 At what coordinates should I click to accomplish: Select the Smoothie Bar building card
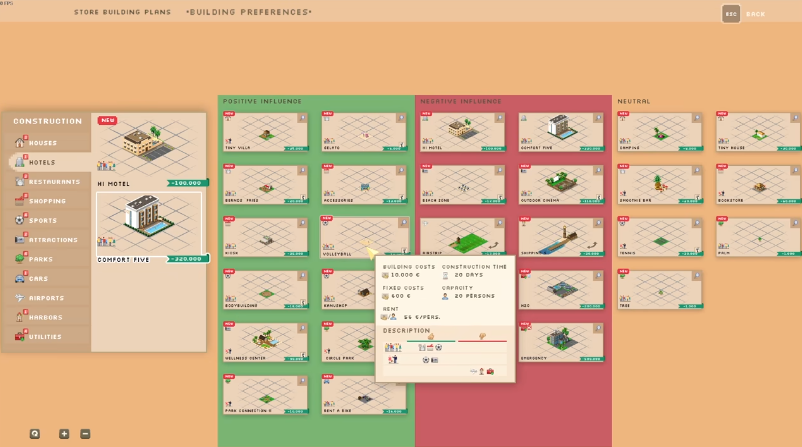pyautogui.click(x=660, y=184)
